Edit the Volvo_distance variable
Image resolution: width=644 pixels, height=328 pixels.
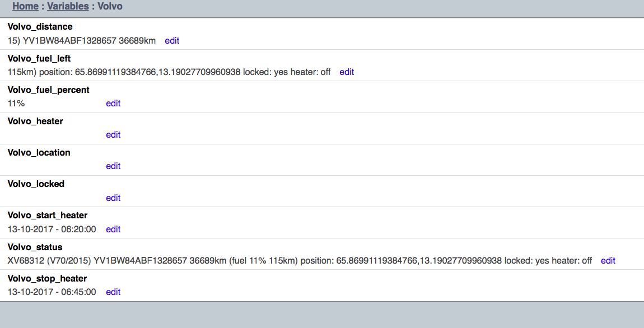(x=172, y=41)
